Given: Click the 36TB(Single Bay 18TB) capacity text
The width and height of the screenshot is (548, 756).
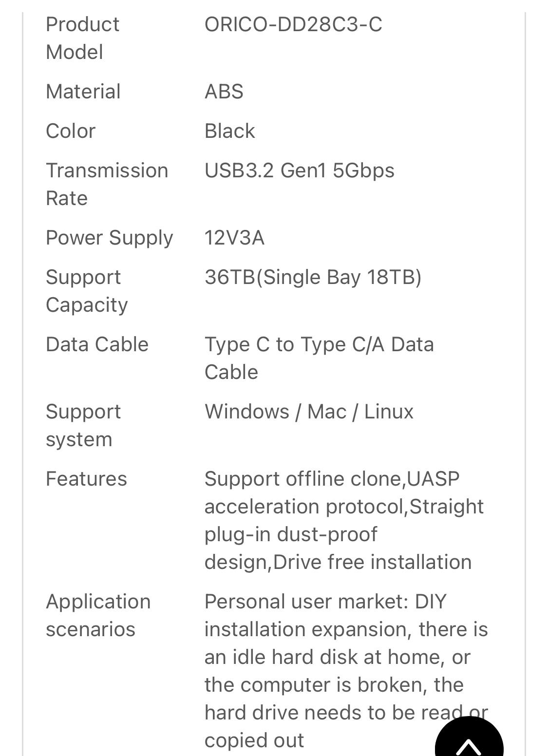Looking at the screenshot, I should click(x=313, y=277).
